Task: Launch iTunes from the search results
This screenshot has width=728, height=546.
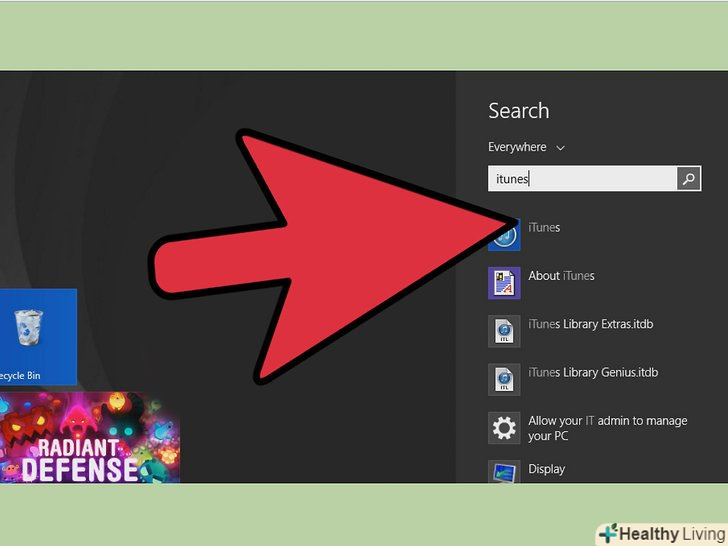Action: [x=544, y=228]
